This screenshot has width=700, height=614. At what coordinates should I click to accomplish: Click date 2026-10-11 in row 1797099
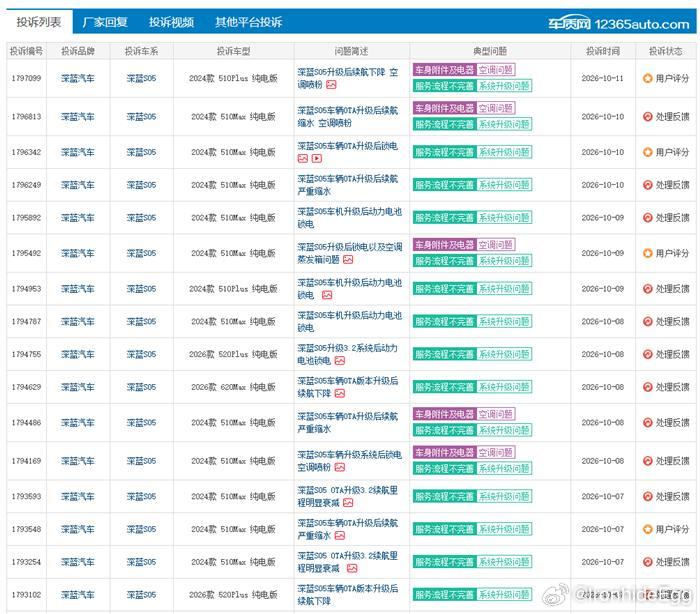603,78
